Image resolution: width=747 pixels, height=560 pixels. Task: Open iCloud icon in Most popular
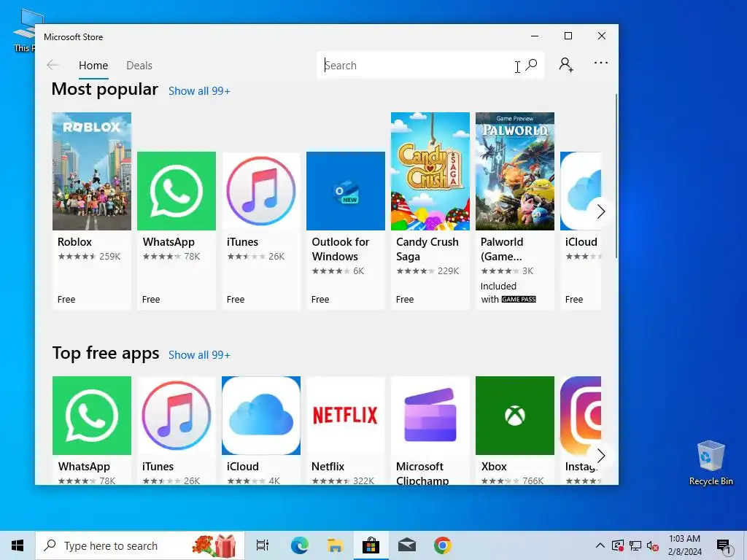coord(580,191)
